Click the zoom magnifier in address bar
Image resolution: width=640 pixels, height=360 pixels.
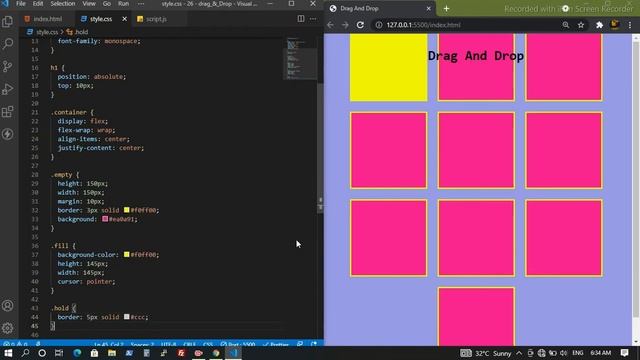[566, 25]
